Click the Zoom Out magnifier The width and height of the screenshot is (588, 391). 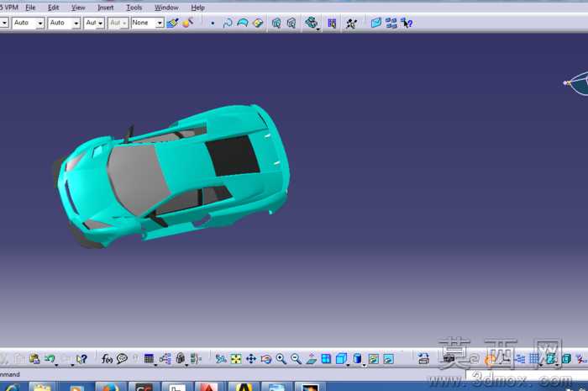[296, 359]
